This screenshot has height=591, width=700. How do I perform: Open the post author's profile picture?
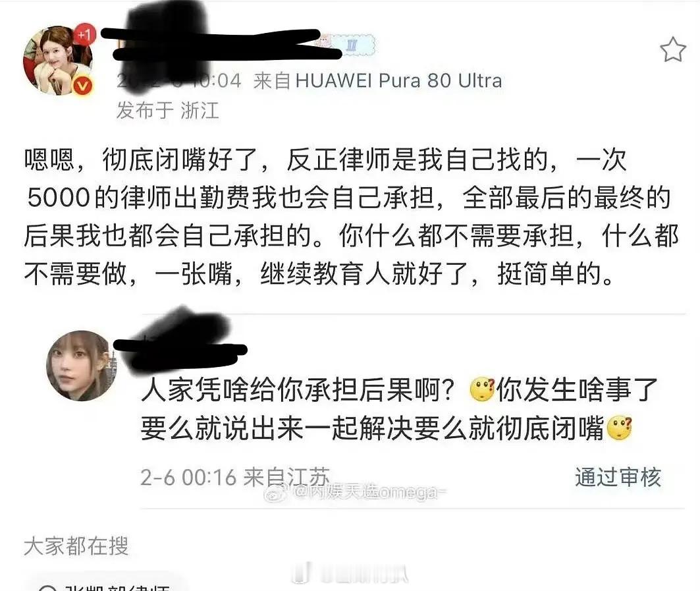click(58, 60)
